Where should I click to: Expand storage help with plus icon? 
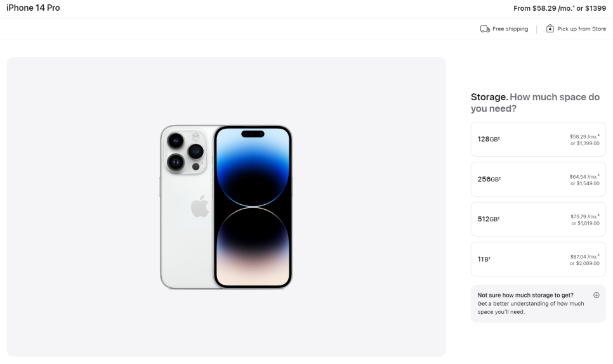pos(597,296)
